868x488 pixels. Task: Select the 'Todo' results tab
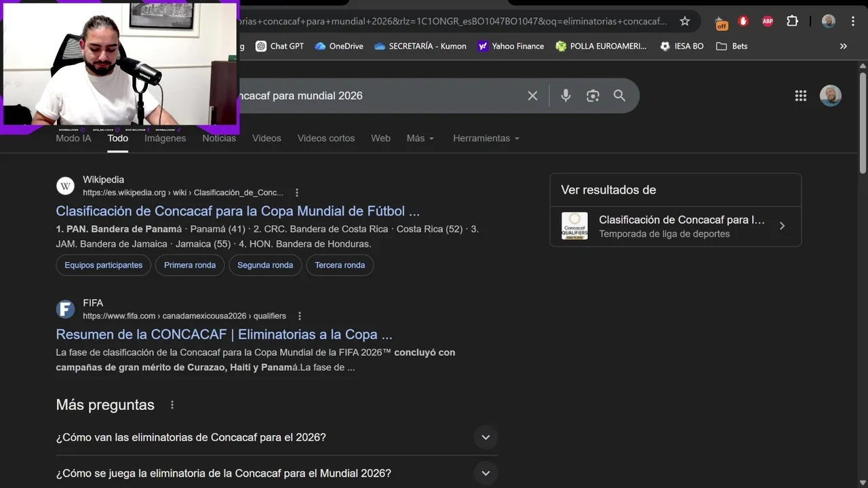[117, 138]
